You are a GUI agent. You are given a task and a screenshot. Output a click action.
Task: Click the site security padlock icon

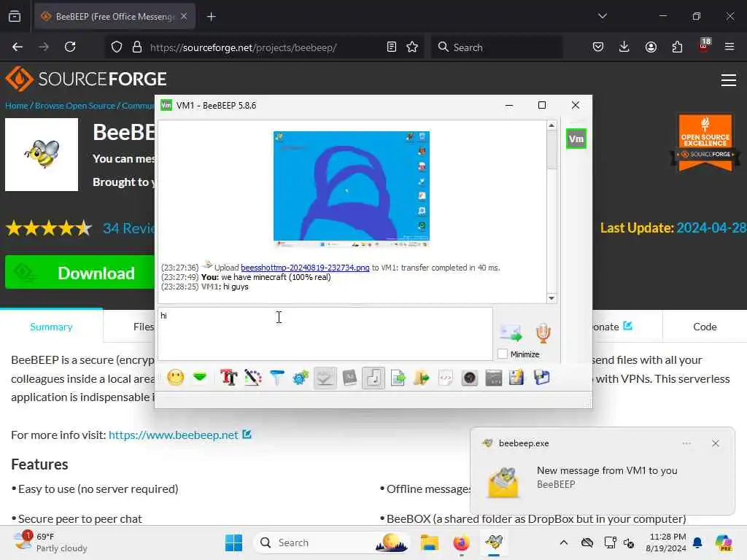click(x=137, y=47)
